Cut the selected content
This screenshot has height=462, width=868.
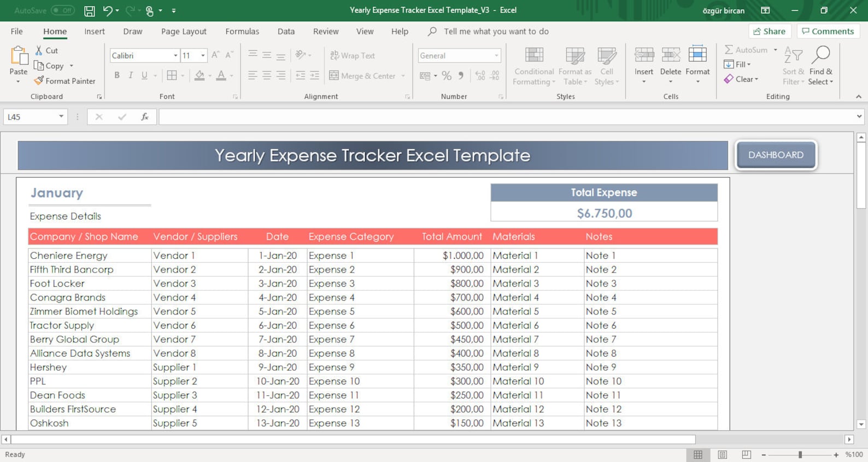46,50
